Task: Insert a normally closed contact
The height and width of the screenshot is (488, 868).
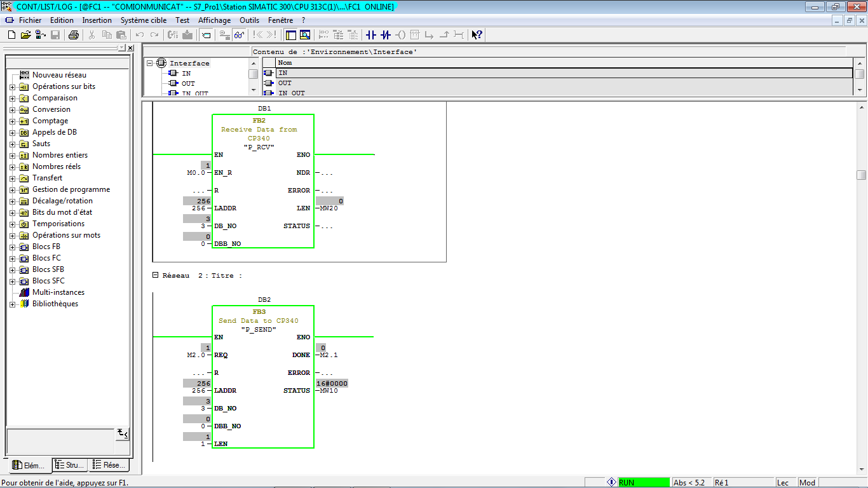Action: (385, 35)
